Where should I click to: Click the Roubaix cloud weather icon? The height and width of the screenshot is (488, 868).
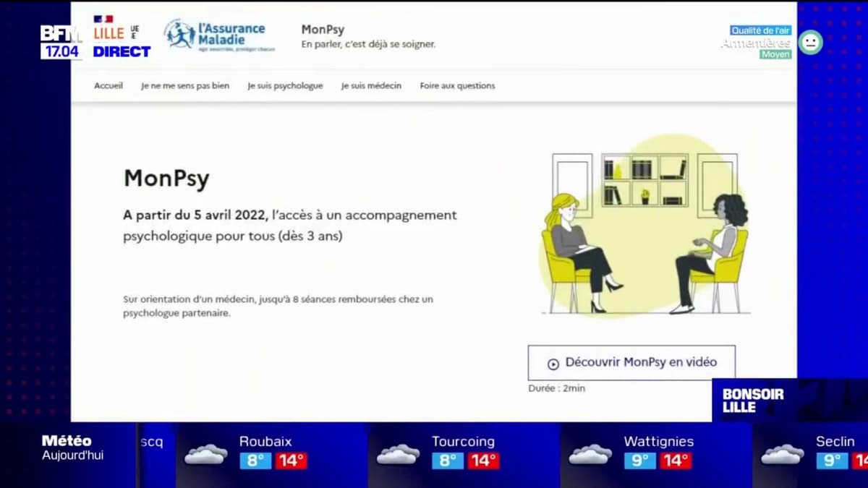tap(205, 454)
